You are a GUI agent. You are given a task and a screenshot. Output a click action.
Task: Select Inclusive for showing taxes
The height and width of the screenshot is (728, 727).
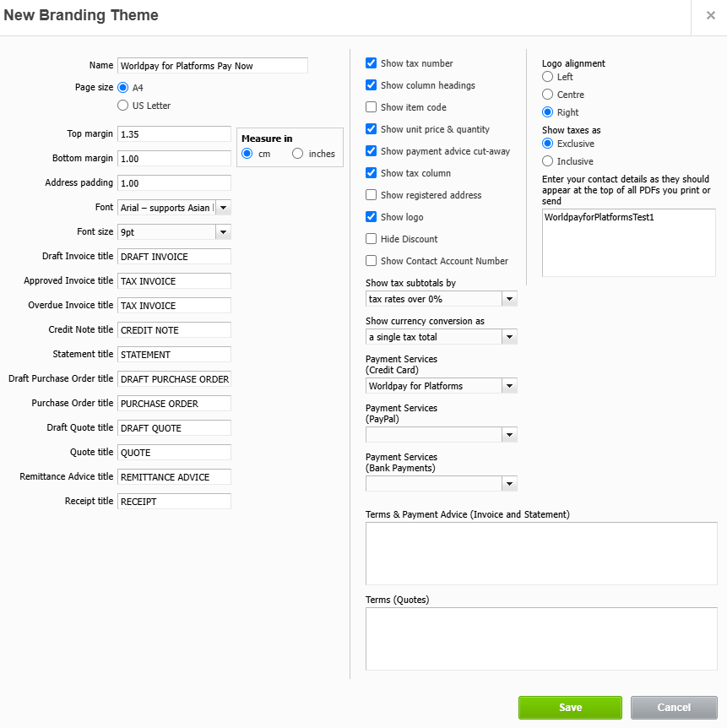pos(548,161)
